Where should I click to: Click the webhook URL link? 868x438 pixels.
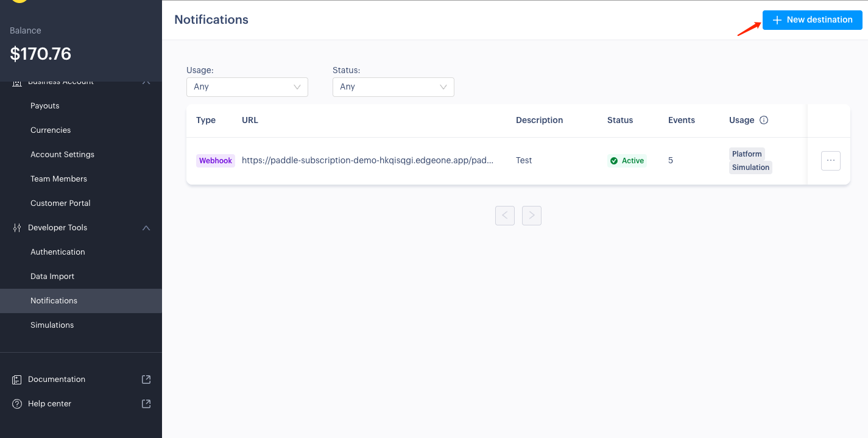click(367, 161)
